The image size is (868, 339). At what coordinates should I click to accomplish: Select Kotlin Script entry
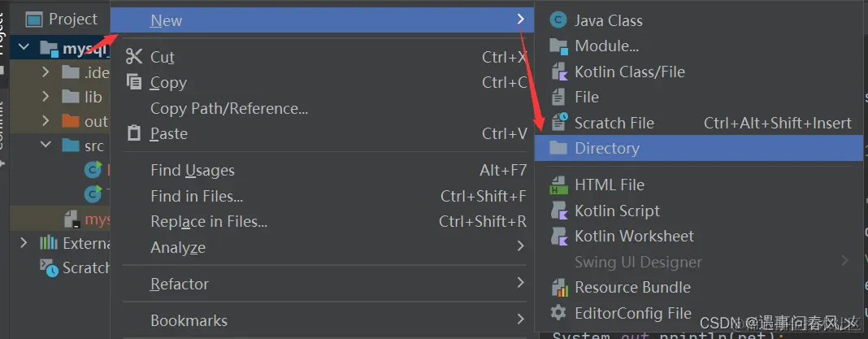click(699, 211)
